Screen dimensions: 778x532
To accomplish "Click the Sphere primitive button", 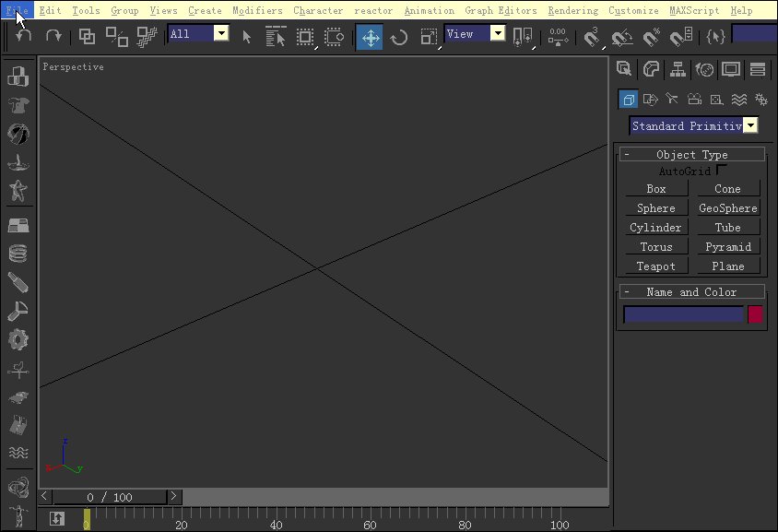I will click(x=656, y=208).
